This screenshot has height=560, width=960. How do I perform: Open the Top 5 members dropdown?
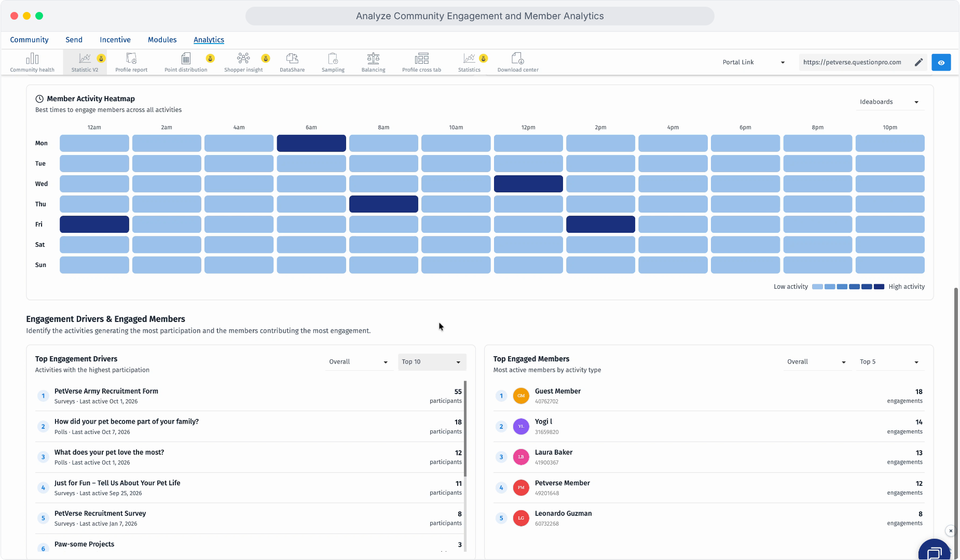[x=889, y=362]
